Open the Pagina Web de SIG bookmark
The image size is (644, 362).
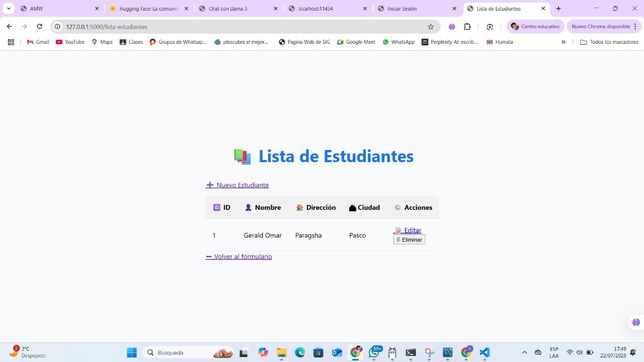pos(304,42)
